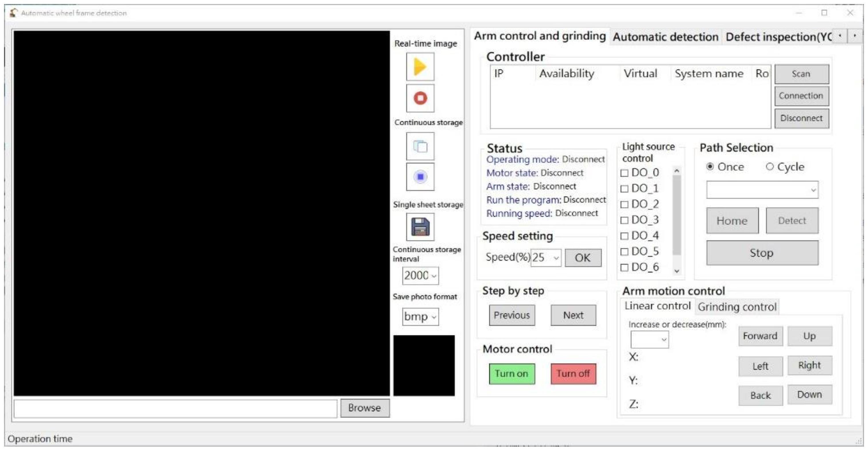Screen dimensions: 868x451
Task: Check the DO_3 light source box
Action: point(624,220)
